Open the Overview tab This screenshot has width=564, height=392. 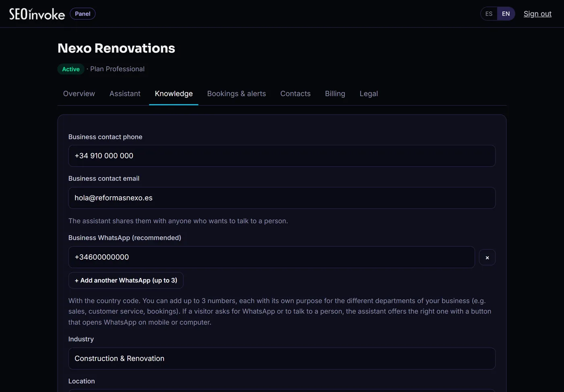click(x=79, y=93)
